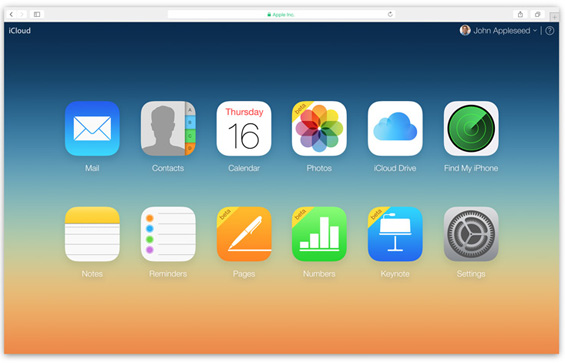Click the Reminders label text
The image size is (565, 363).
click(168, 274)
